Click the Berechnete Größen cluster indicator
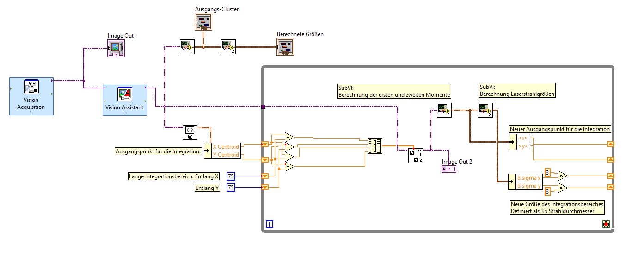The width and height of the screenshot is (644, 258). coord(286,47)
